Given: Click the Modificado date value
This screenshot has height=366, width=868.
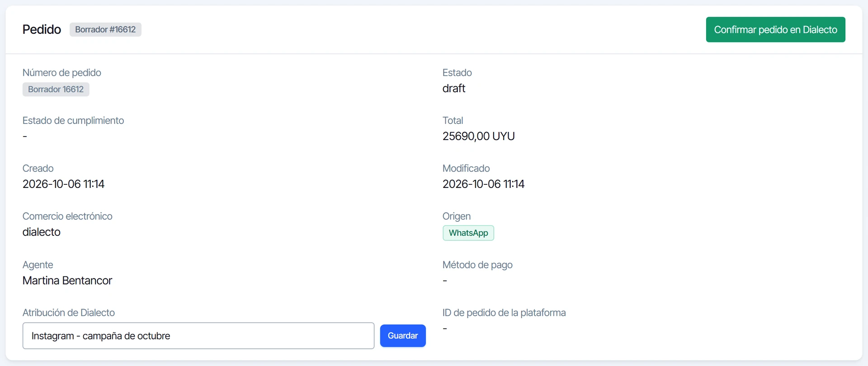Looking at the screenshot, I should pos(484,184).
